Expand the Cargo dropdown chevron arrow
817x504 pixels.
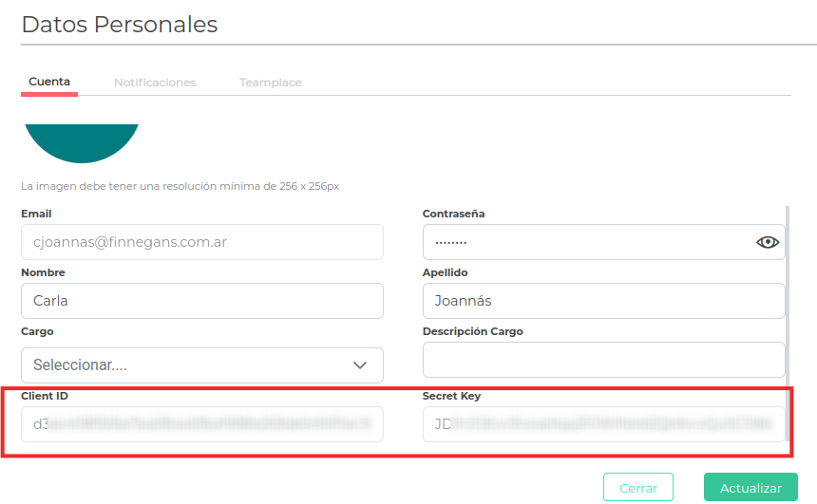(360, 365)
